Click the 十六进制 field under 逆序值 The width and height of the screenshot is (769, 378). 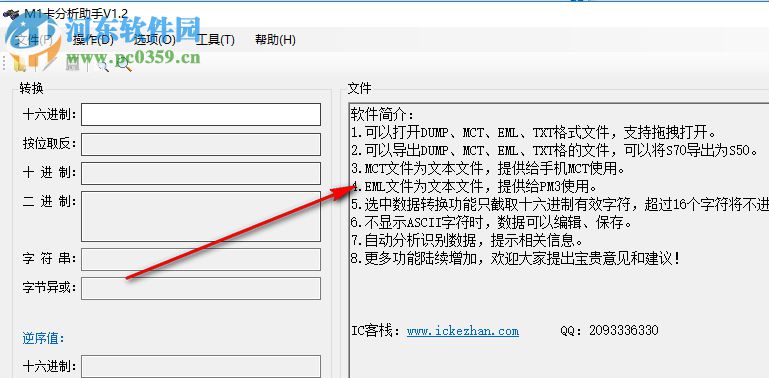[x=201, y=367]
